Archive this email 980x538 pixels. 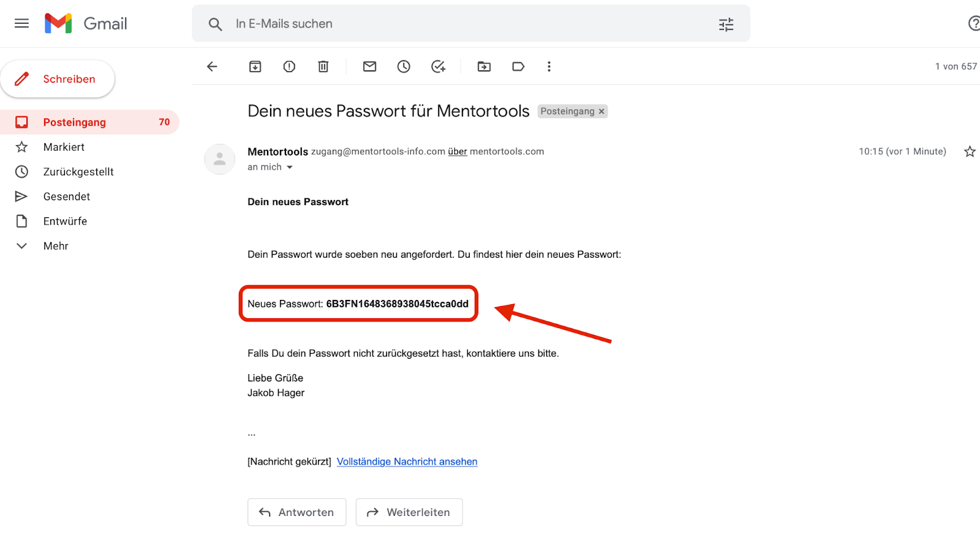pyautogui.click(x=255, y=67)
